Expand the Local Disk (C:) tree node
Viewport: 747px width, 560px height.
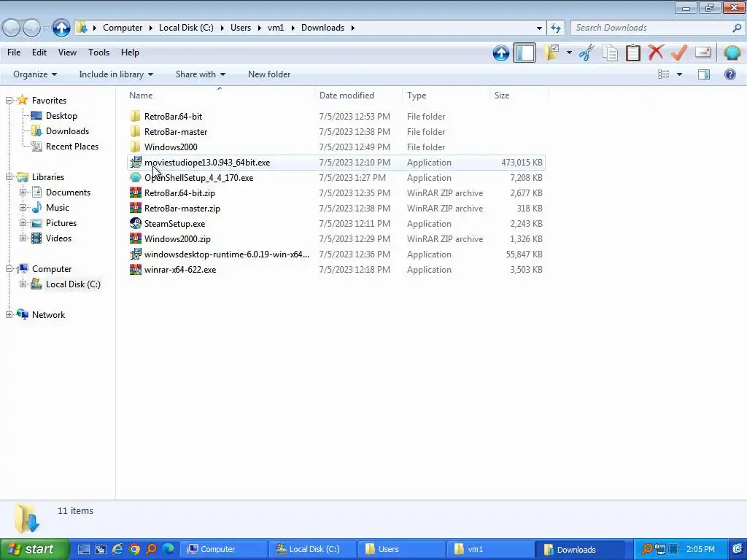[23, 284]
